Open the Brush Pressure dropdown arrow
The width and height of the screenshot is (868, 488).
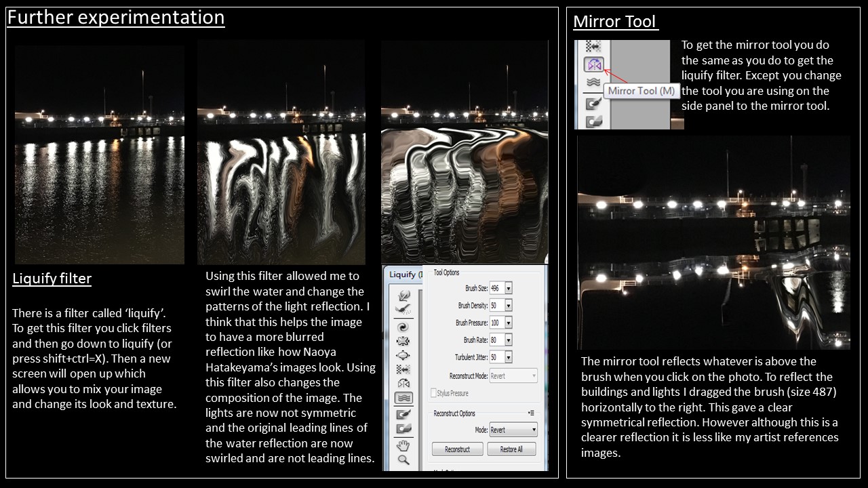(509, 323)
